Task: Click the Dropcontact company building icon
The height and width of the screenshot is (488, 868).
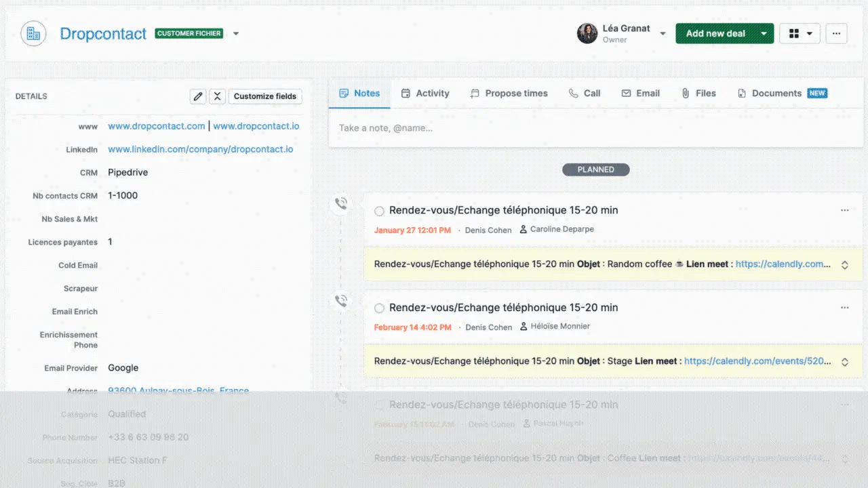Action: pyautogui.click(x=33, y=33)
